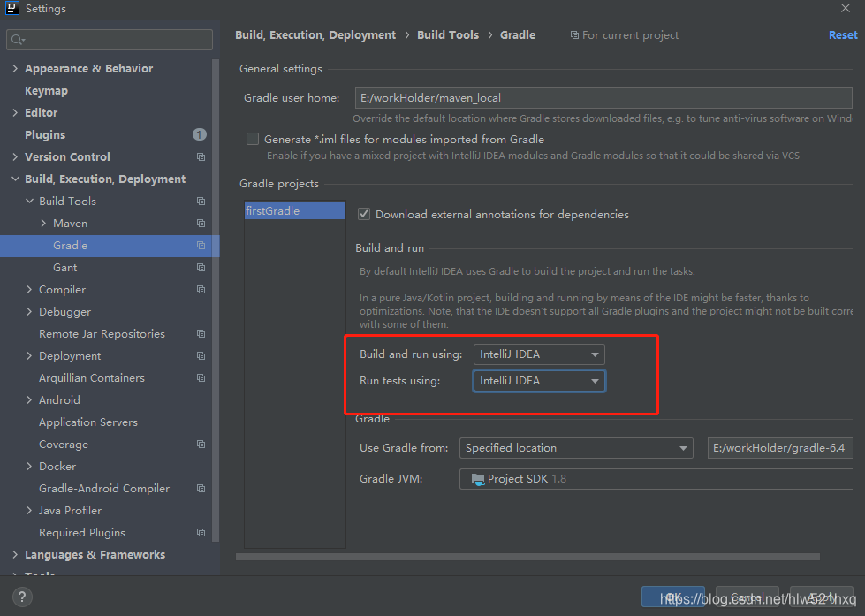Uncheck Download external annotations for dependencies
The image size is (865, 616).
[364, 214]
